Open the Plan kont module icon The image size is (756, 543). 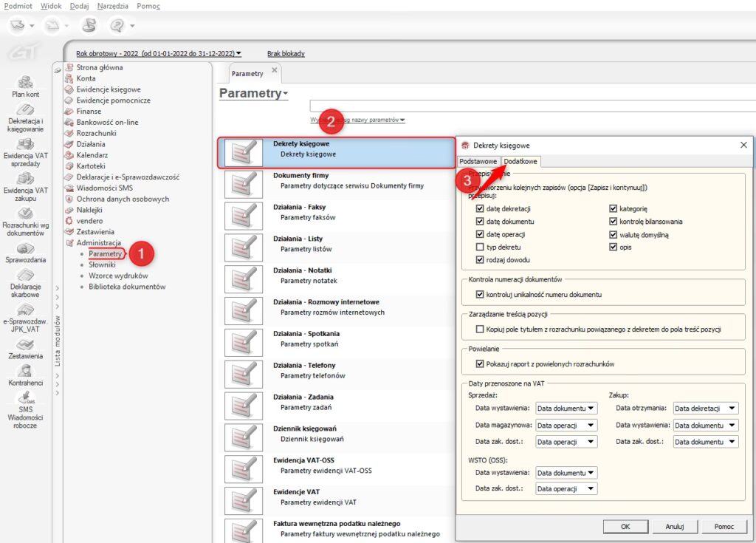[x=25, y=83]
